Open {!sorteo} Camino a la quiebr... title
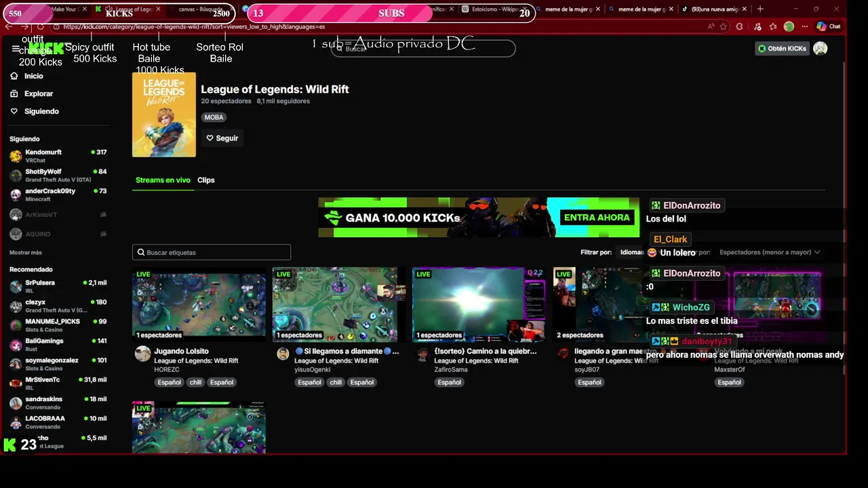This screenshot has height=488, width=868. [x=486, y=351]
